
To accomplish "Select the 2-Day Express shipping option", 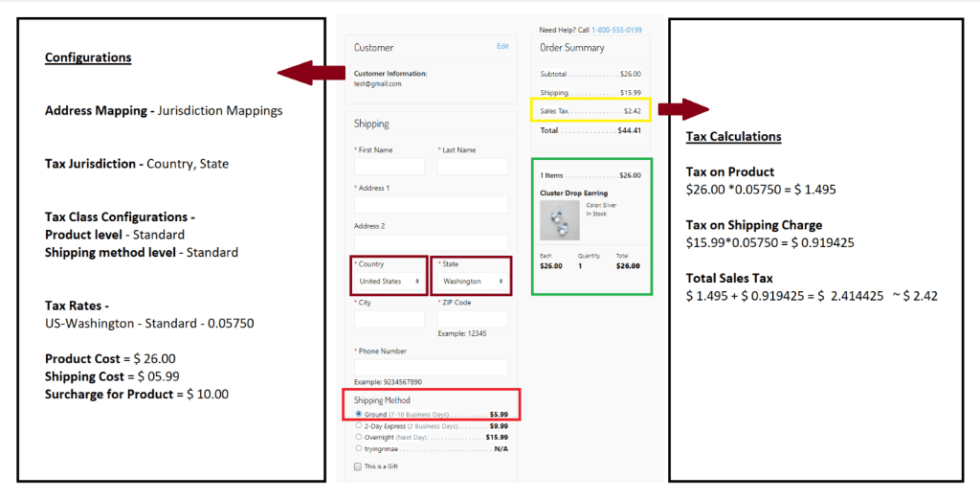I will (359, 425).
